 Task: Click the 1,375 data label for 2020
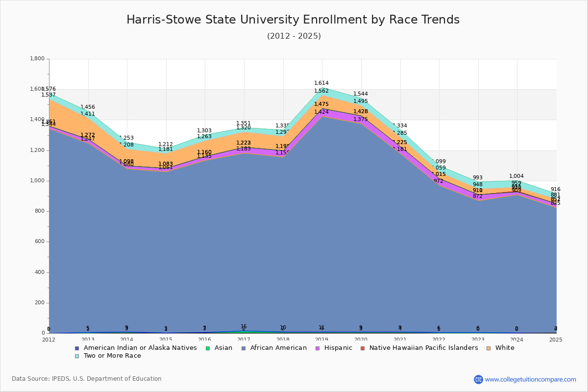pos(361,120)
